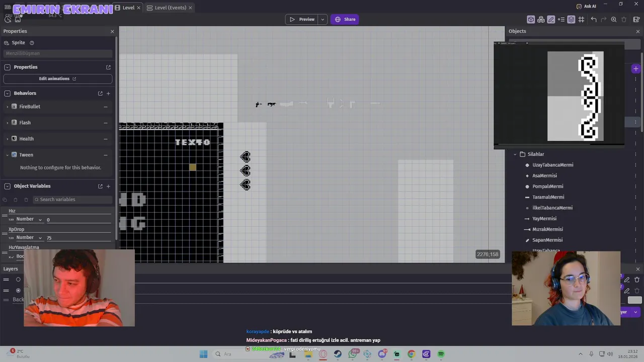The image size is (644, 362).
Task: Open Object Variables in a separate dialog
Action: click(100, 186)
